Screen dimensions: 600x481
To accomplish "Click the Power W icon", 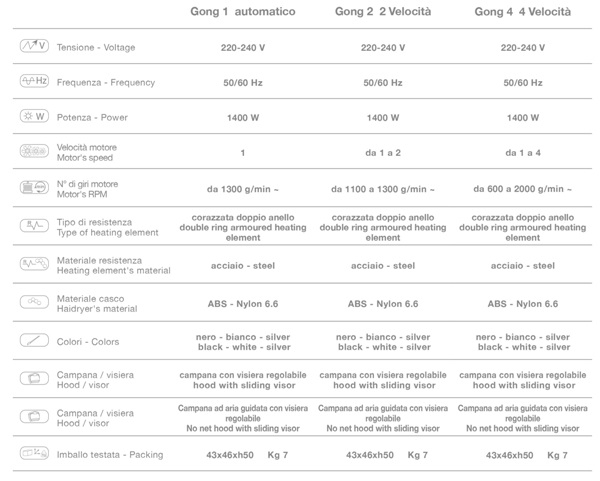I will [x=34, y=117].
